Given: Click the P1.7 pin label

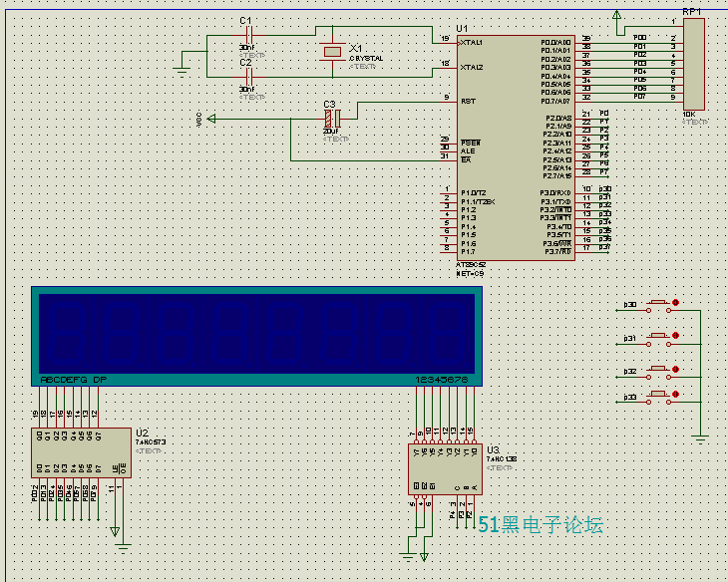Looking at the screenshot, I should pyautogui.click(x=468, y=251).
